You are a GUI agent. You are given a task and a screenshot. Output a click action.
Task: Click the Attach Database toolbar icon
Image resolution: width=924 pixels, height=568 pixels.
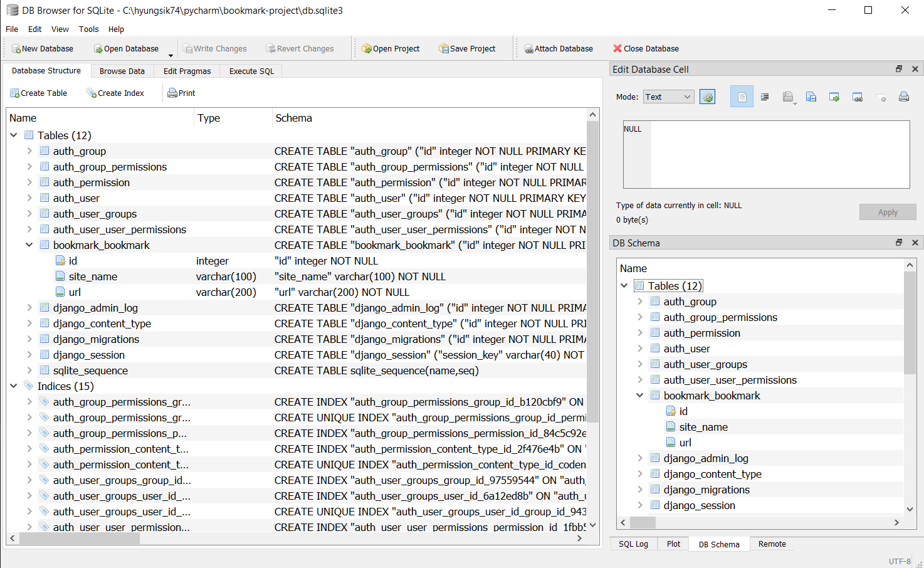529,49
